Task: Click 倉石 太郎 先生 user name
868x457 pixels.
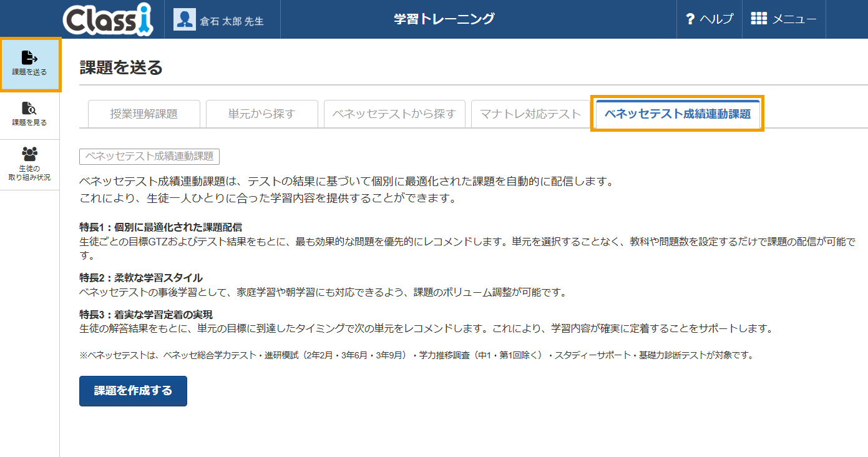Action: (232, 21)
